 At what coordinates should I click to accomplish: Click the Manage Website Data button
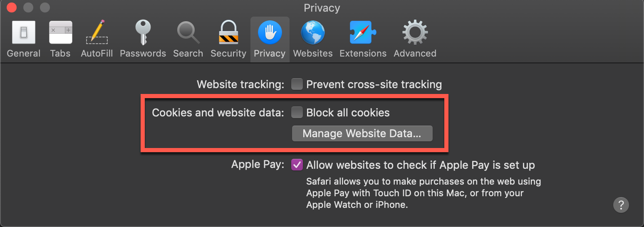362,134
